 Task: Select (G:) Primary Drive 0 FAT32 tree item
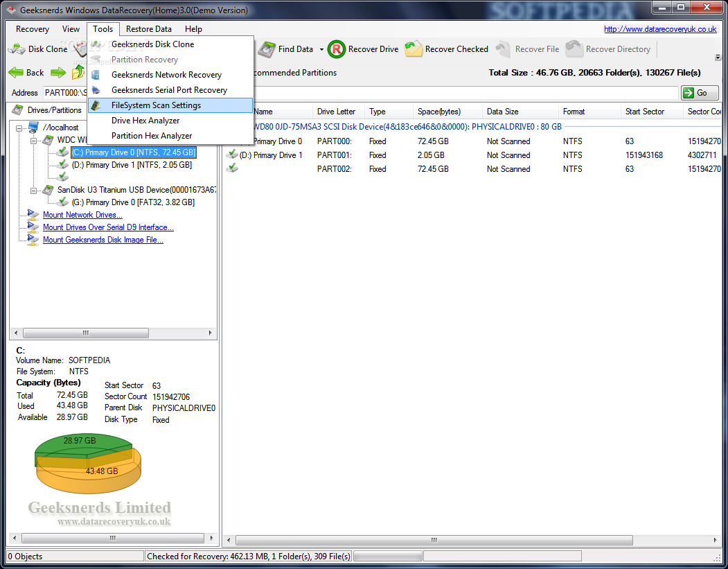click(133, 202)
